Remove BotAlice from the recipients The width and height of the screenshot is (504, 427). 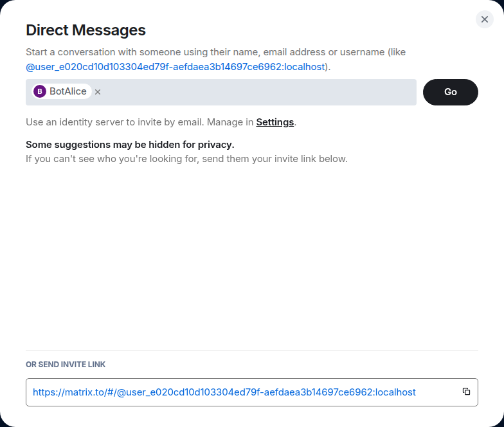pyautogui.click(x=98, y=92)
